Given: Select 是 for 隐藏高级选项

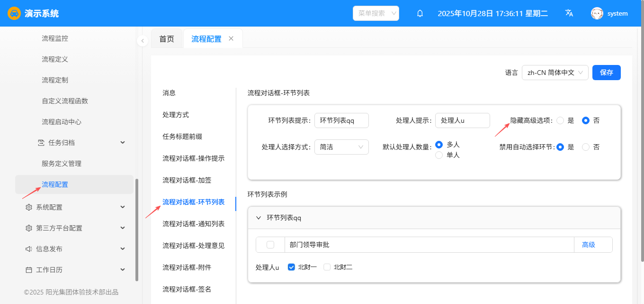Looking at the screenshot, I should 560,120.
